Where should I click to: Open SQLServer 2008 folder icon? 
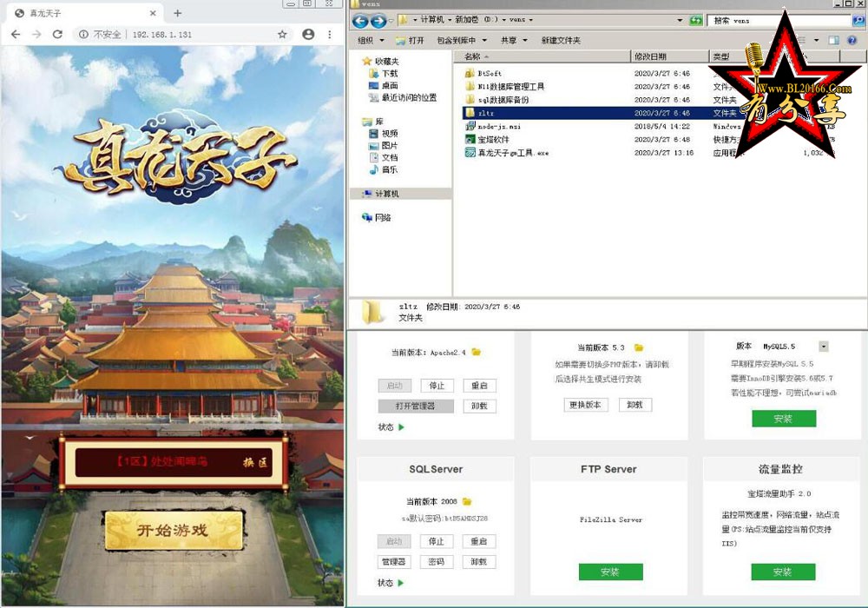pos(467,502)
